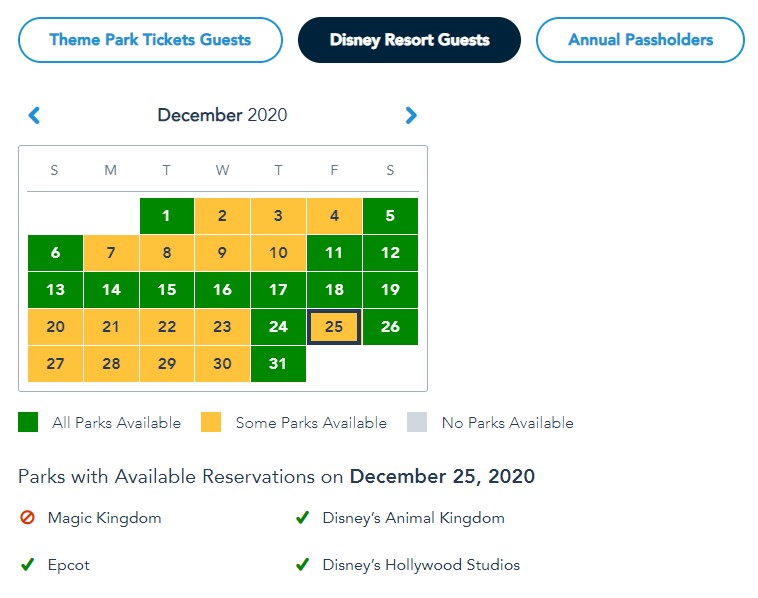Click the Magic Kingdom park label
Screen dimensions: 758x598
[x=104, y=518]
